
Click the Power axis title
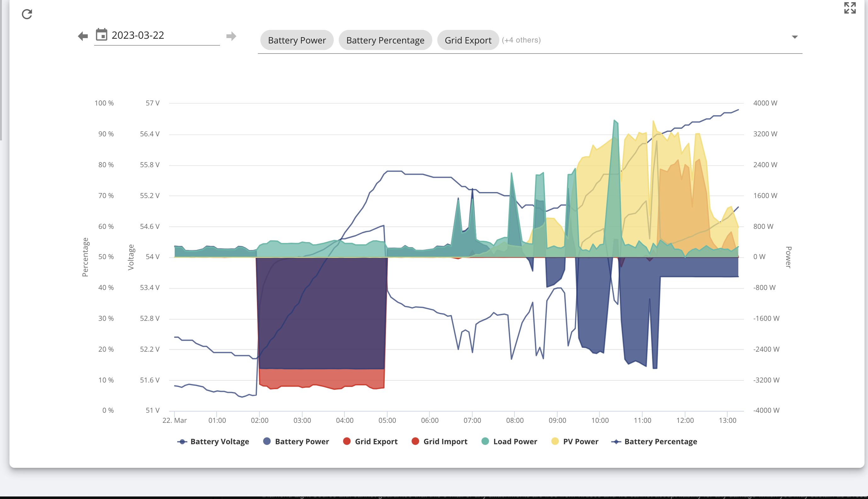pos(788,257)
